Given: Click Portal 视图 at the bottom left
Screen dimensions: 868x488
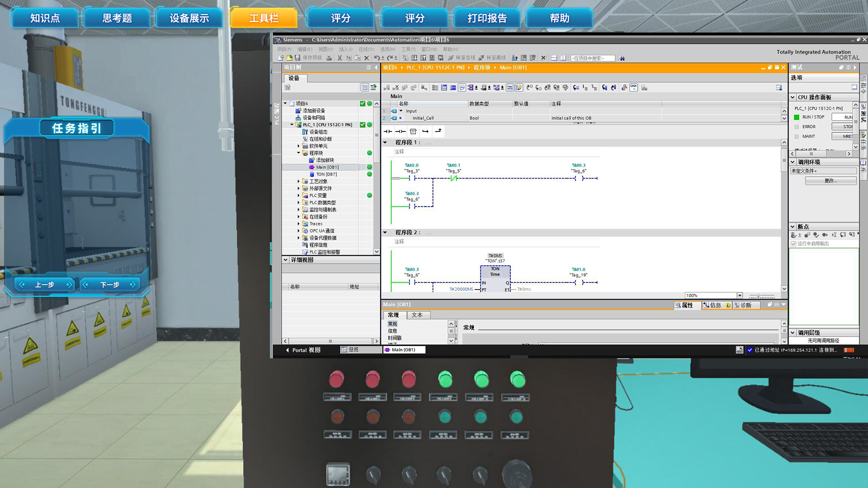Looking at the screenshot, I should (303, 350).
